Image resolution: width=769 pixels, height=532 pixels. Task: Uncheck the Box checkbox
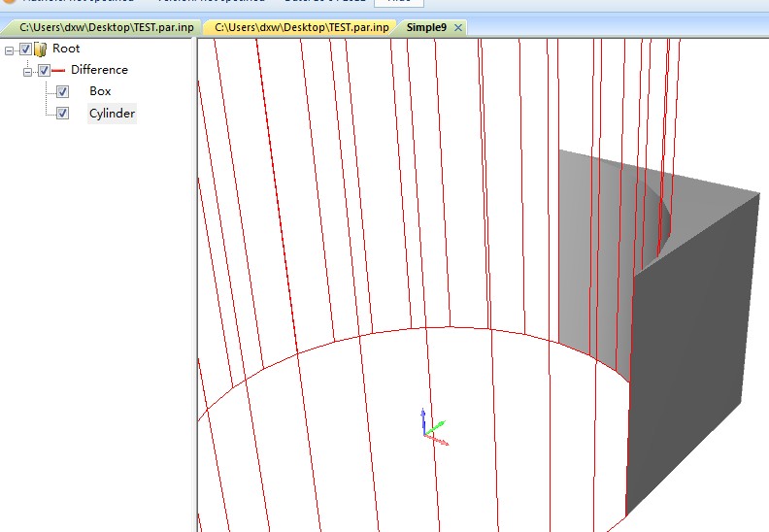click(62, 91)
